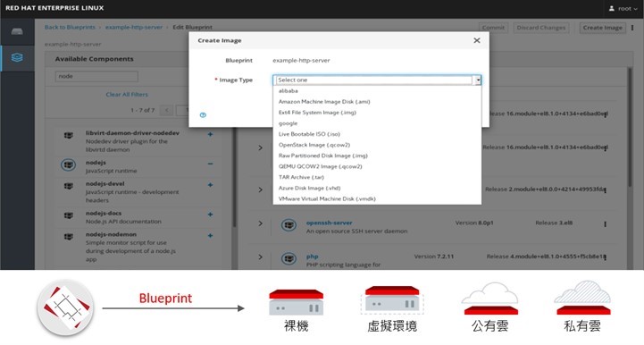Image resolution: width=644 pixels, height=345 pixels.
Task: Choose Azure Disk Image (.vhd)
Action: tap(377, 188)
